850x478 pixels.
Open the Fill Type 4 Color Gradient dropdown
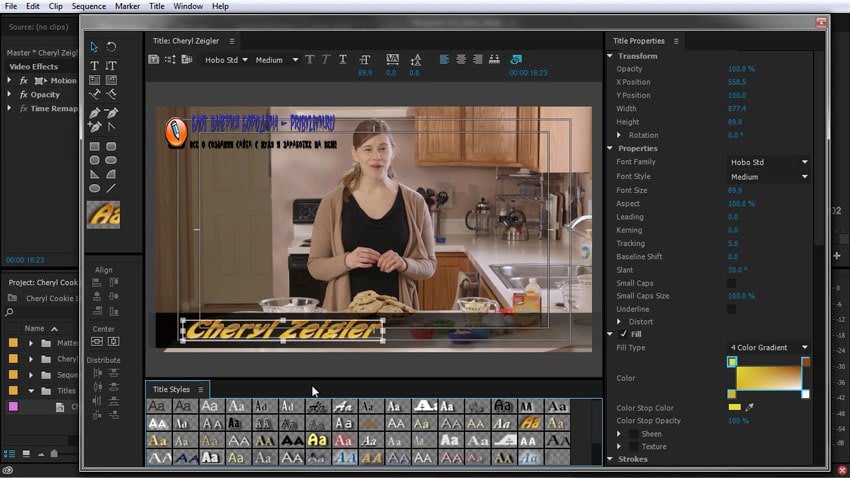768,348
